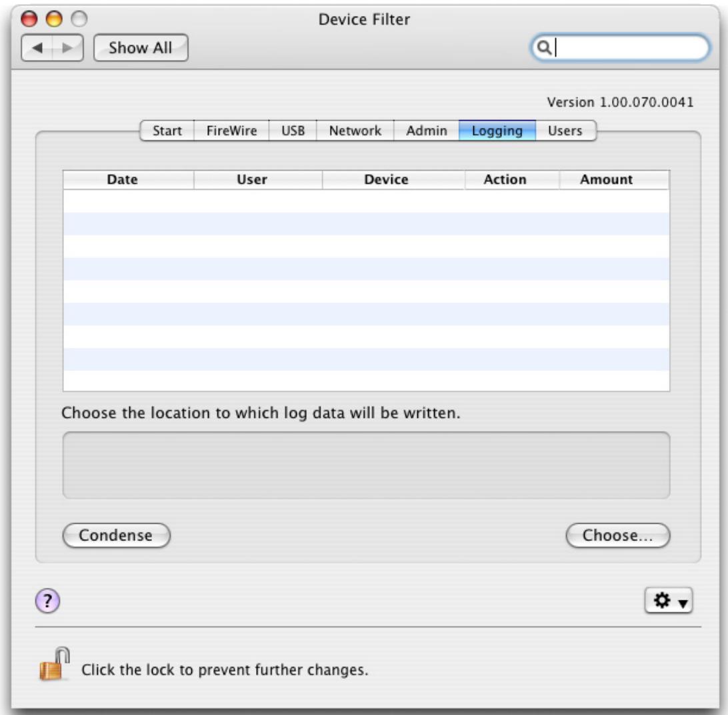
Task: Click the log location path box
Action: pos(366,465)
